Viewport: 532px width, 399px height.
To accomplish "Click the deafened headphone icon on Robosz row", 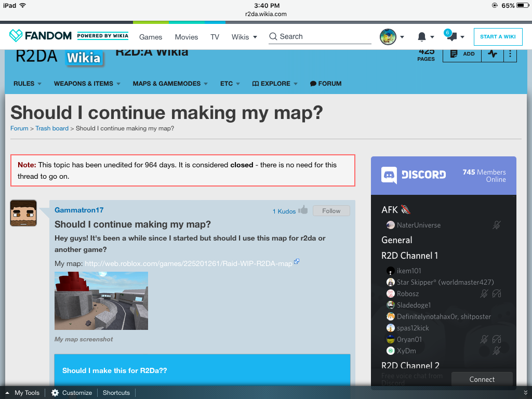I will 497,294.
